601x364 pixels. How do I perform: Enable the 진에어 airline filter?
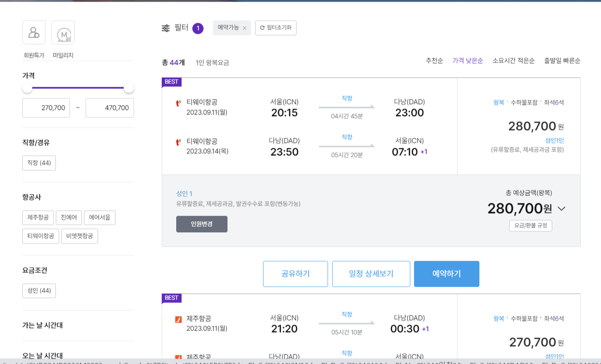click(x=69, y=217)
